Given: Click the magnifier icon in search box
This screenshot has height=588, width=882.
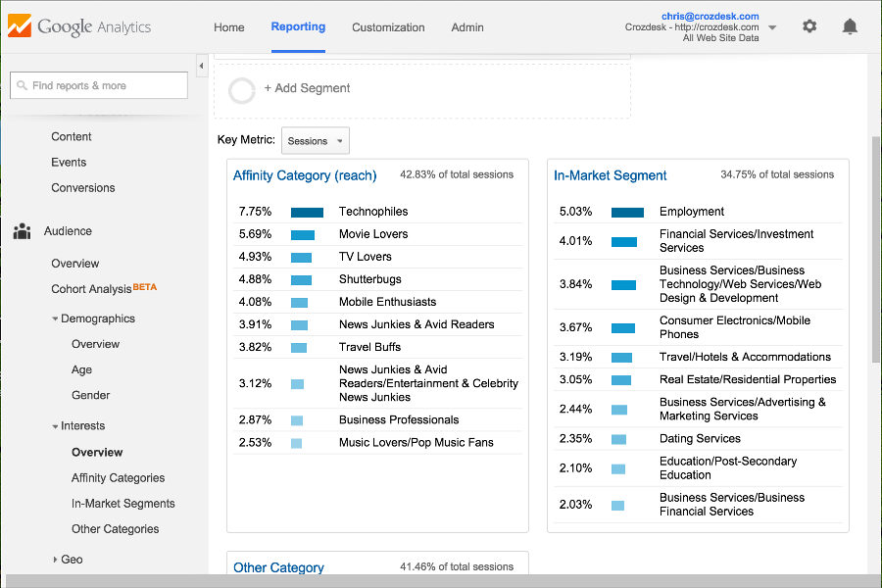Looking at the screenshot, I should click(x=21, y=86).
